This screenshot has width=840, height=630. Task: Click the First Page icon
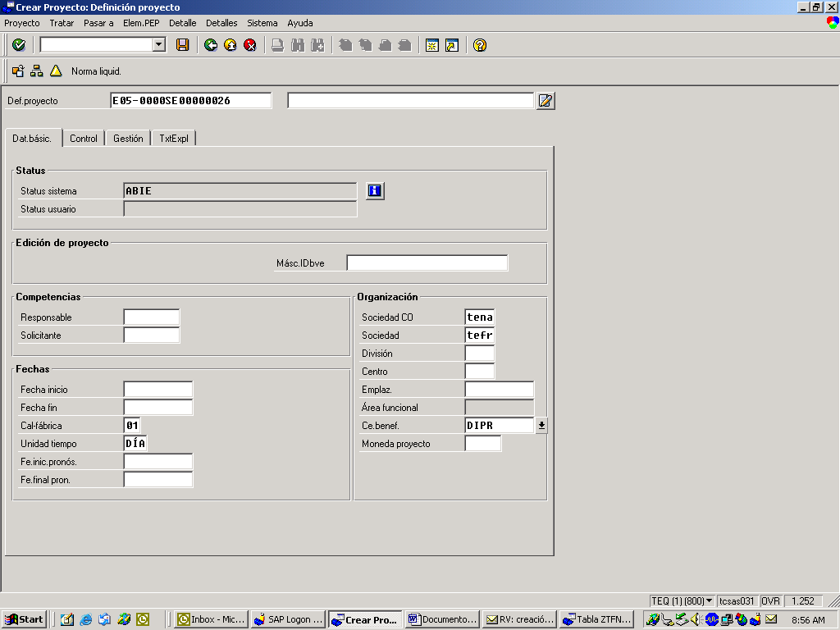click(x=345, y=45)
